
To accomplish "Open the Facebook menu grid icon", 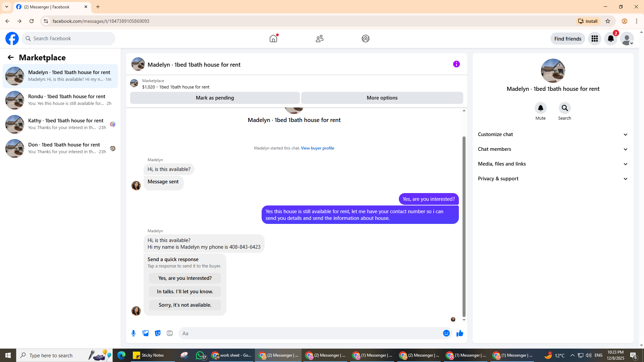I will pyautogui.click(x=595, y=39).
